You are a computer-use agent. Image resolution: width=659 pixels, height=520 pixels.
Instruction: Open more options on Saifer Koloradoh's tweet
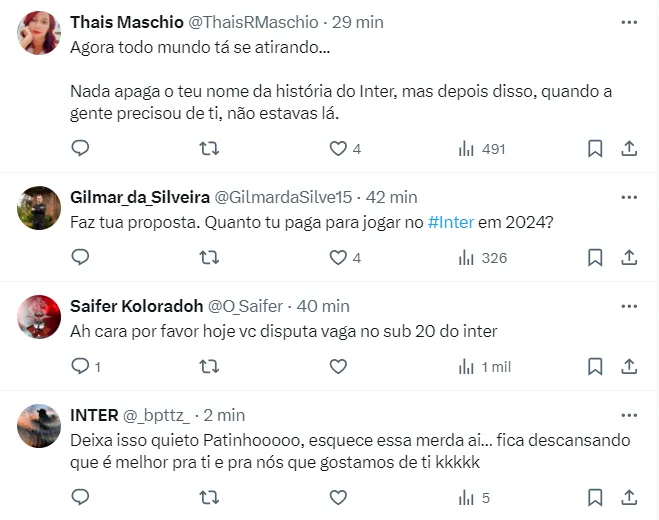click(x=629, y=305)
